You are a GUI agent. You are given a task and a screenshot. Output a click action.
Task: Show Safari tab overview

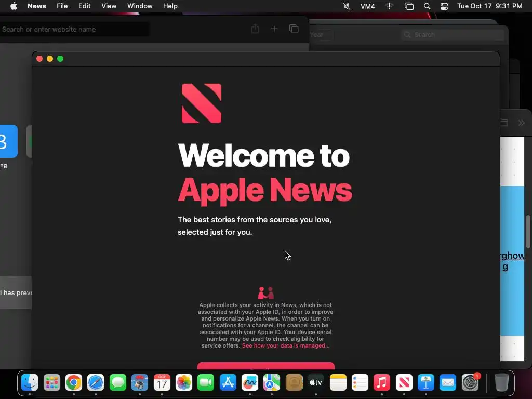coord(294,29)
